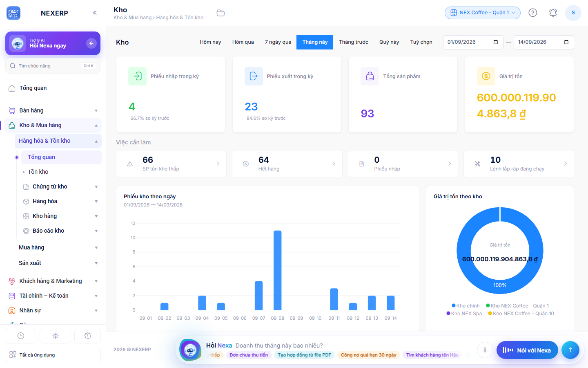The image size is (588, 368).
Task: Click the Đơn chưa thu tiền suggestion chip
Action: 249,355
